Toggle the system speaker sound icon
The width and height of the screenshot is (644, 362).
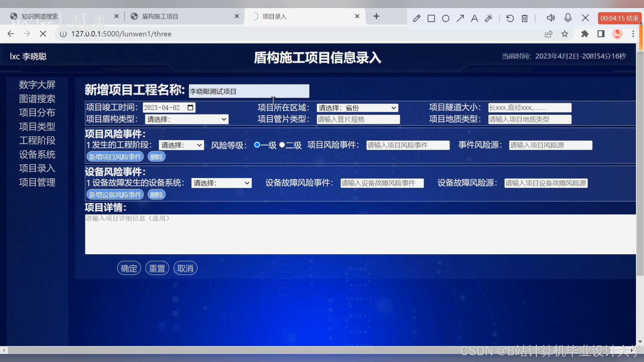pos(551,18)
